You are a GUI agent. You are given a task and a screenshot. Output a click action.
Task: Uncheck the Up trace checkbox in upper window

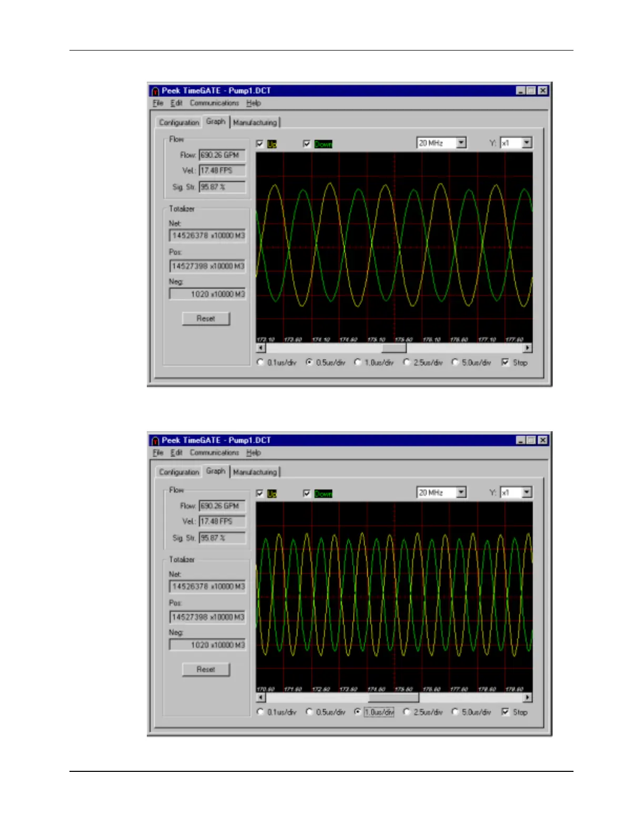260,144
